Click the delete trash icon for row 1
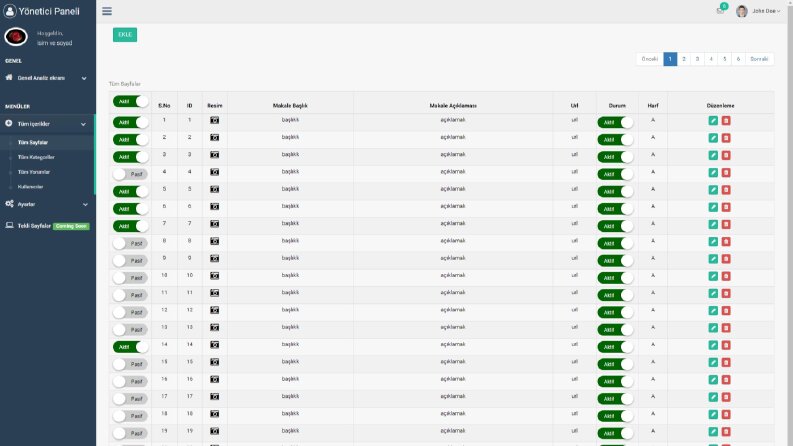This screenshot has height=446, width=793. tap(726, 120)
